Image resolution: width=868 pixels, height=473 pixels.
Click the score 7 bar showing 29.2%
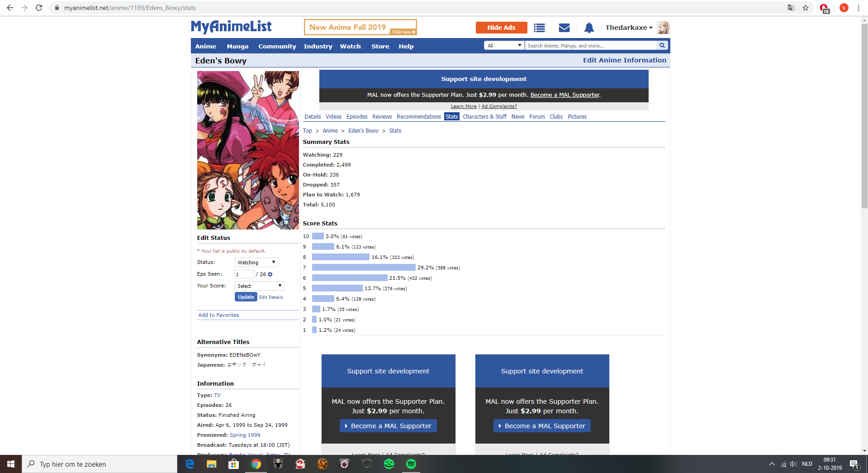[x=364, y=268]
